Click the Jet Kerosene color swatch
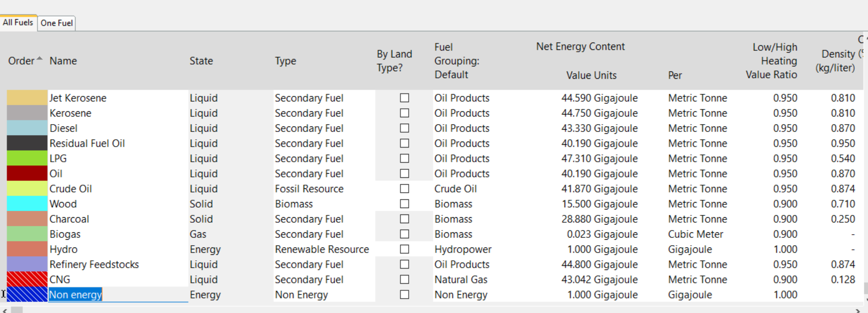868x313 pixels. (x=27, y=98)
